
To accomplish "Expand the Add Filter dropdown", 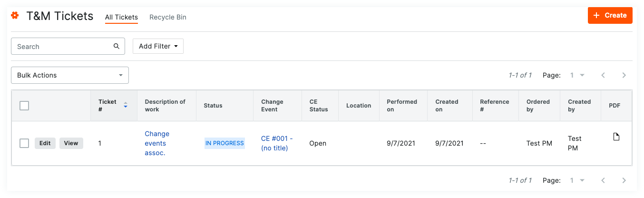I will (x=158, y=47).
